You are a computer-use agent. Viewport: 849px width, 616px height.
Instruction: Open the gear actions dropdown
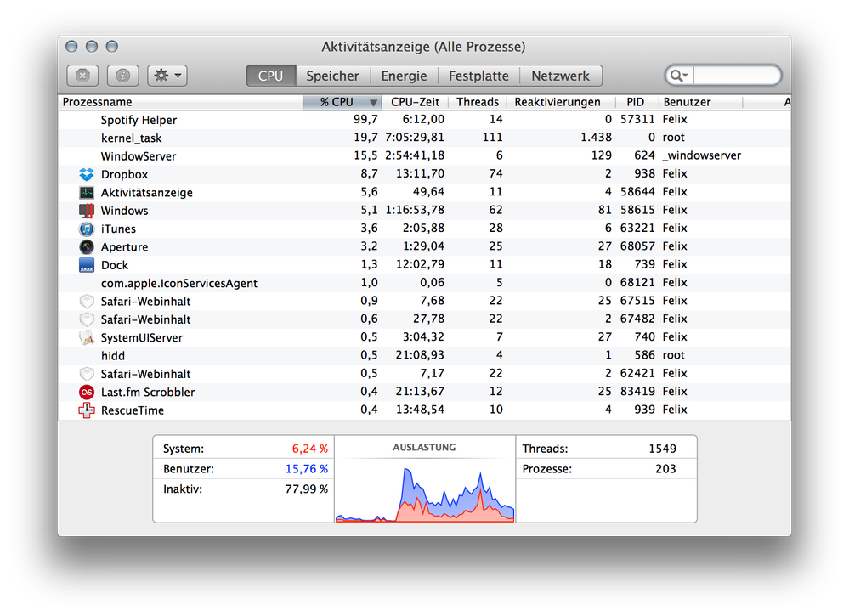pyautogui.click(x=167, y=76)
